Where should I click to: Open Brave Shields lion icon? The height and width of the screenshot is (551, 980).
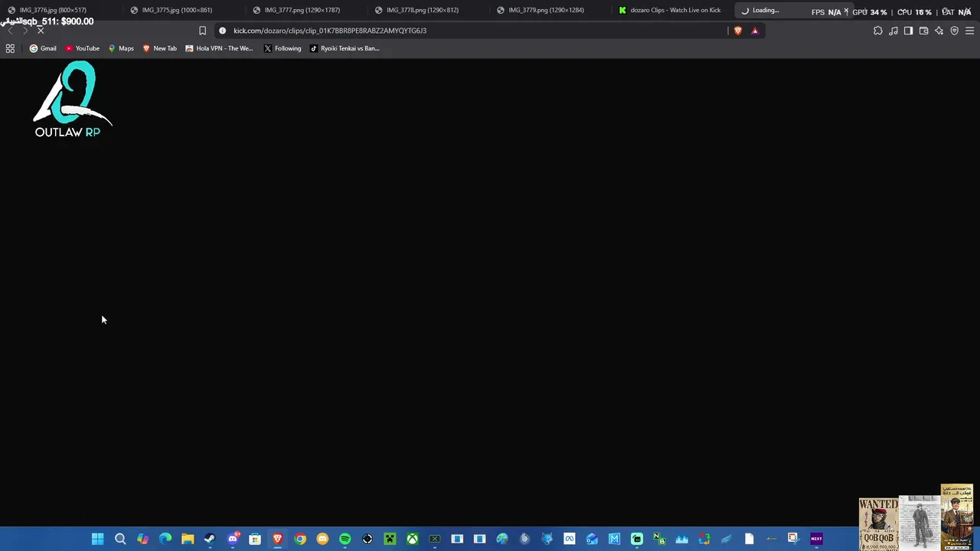point(738,31)
